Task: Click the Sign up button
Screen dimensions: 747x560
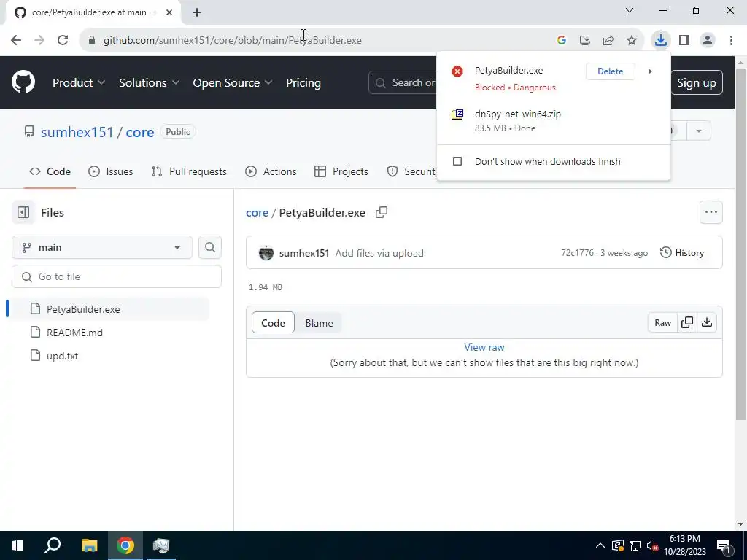Action: pyautogui.click(x=697, y=83)
